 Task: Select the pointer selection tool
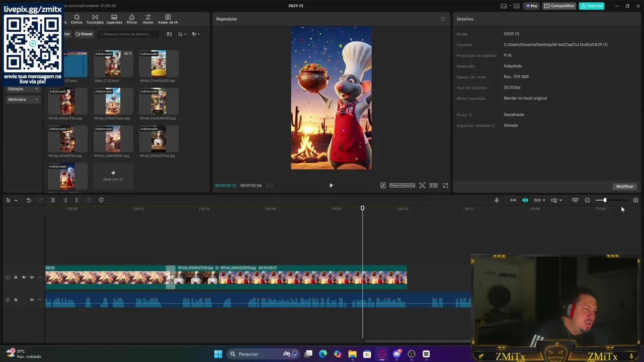click(8, 200)
